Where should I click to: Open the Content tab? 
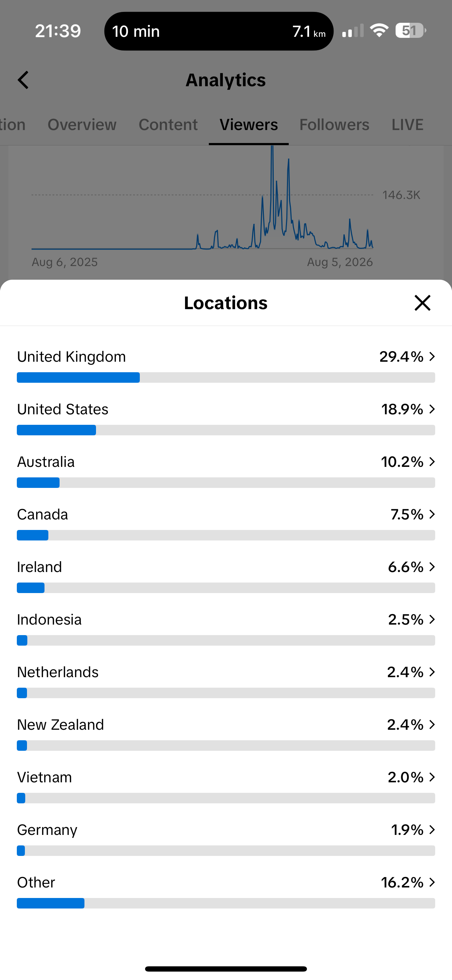point(168,125)
